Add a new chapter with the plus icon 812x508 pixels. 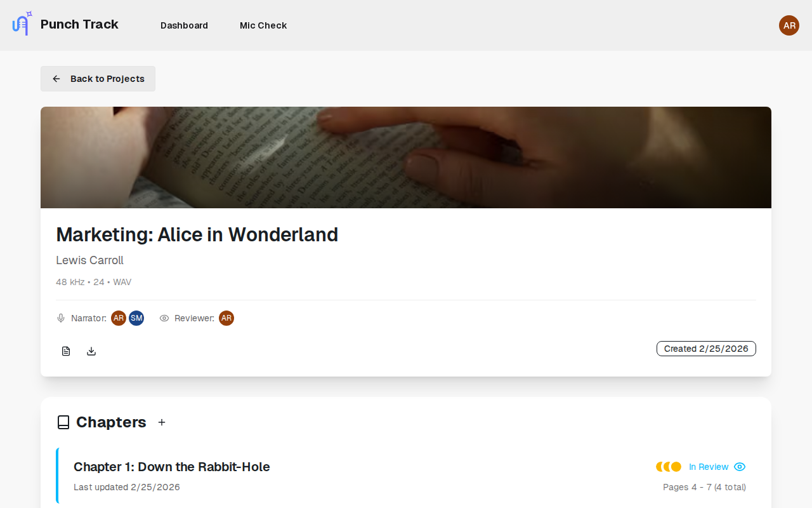[x=162, y=422]
